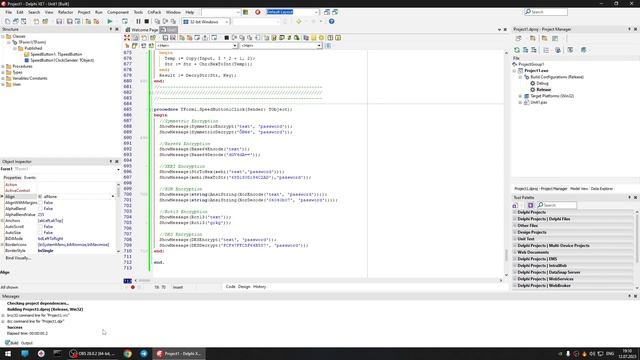This screenshot has height=360, width=640.
Task: Click the pin icon on Structure panel
Action: coord(111,29)
